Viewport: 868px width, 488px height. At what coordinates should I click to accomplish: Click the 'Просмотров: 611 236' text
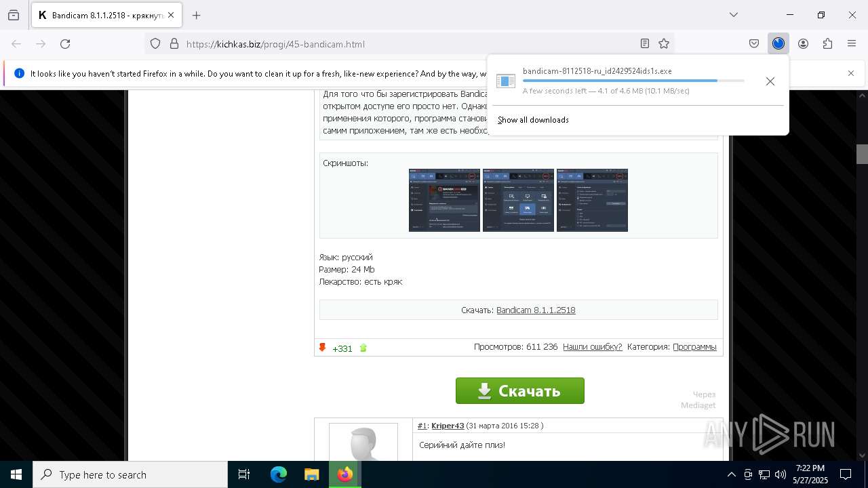click(x=515, y=347)
